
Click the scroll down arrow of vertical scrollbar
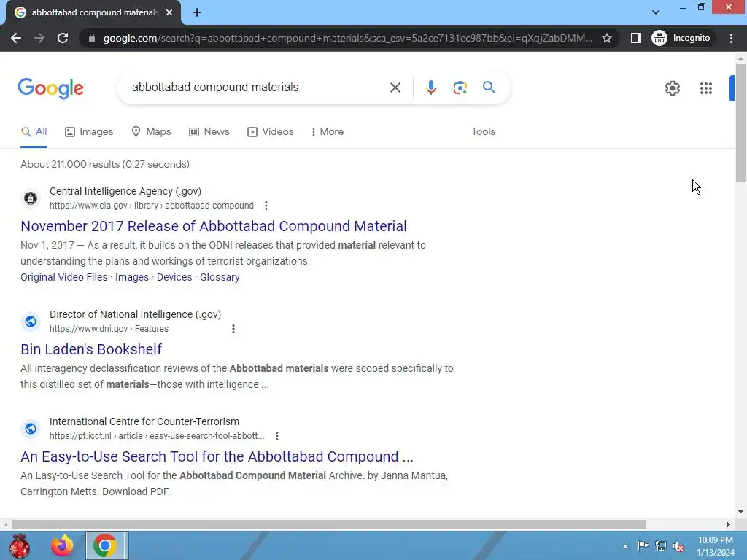[x=740, y=512]
